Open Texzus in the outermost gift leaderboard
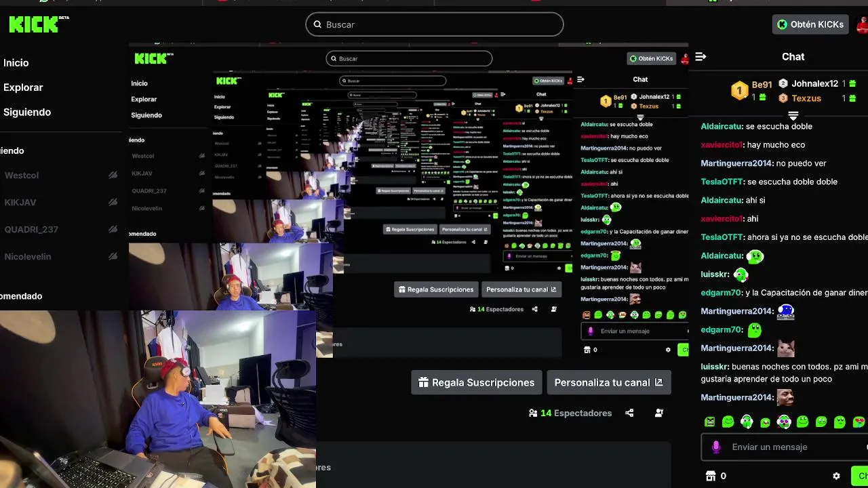This screenshot has width=868, height=488. tap(806, 98)
